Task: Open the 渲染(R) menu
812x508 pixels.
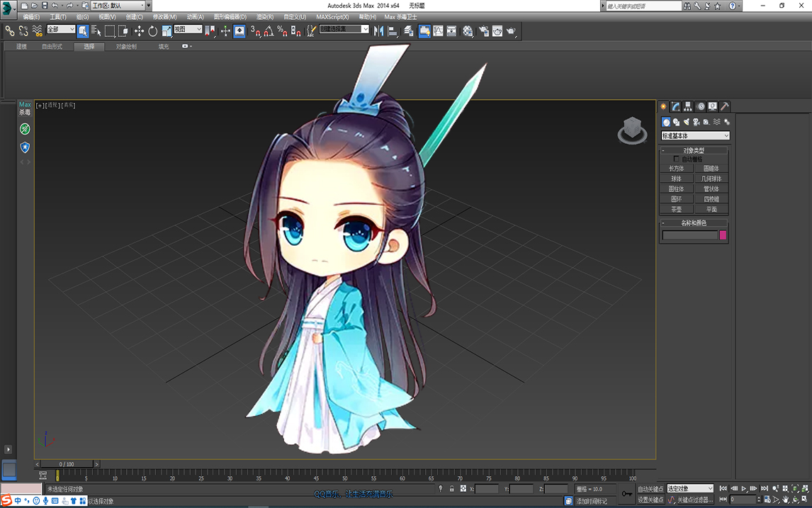Action: pyautogui.click(x=264, y=17)
